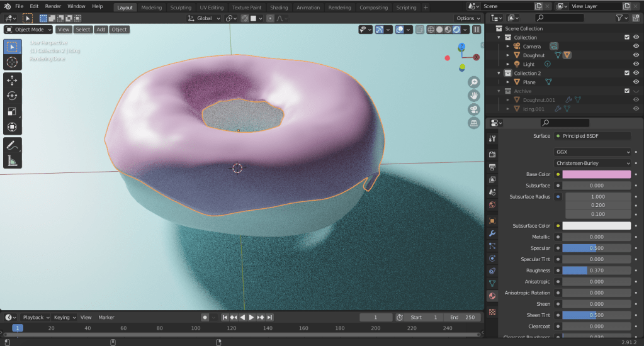This screenshot has width=644, height=346.
Task: Open the Object Mode dropdown
Action: [x=28, y=30]
